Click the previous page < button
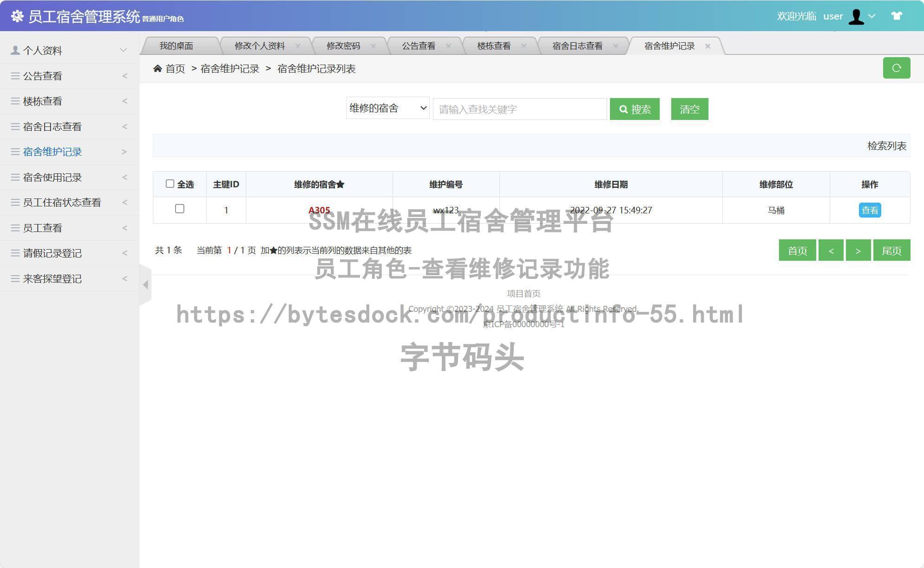Screen dimensions: 924x568 [831, 250]
